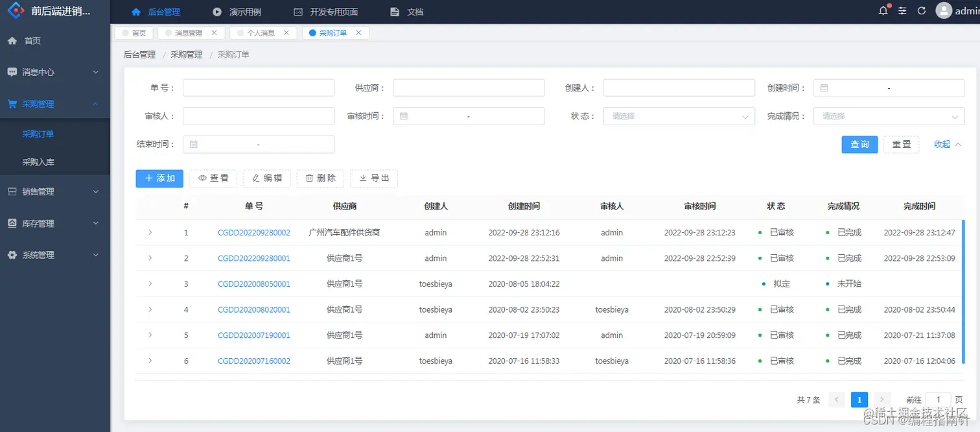Viewport: 980px width, 432px height.
Task: Expand row CGDD202007160002 details
Action: tap(150, 361)
